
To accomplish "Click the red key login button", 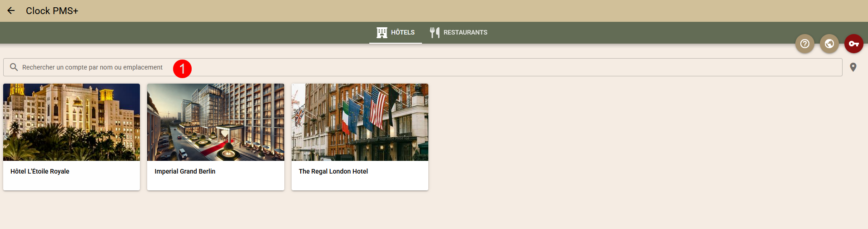I will (854, 44).
